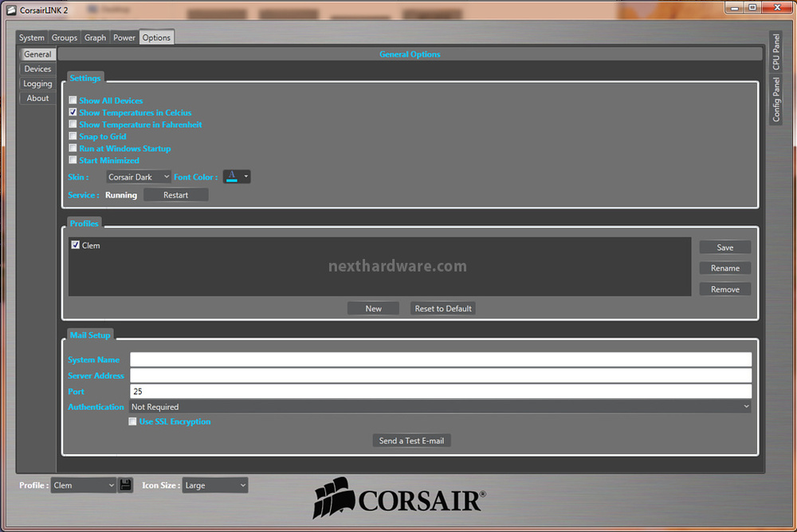Image resolution: width=797 pixels, height=532 pixels.
Task: Open the About side tab
Action: coord(37,98)
